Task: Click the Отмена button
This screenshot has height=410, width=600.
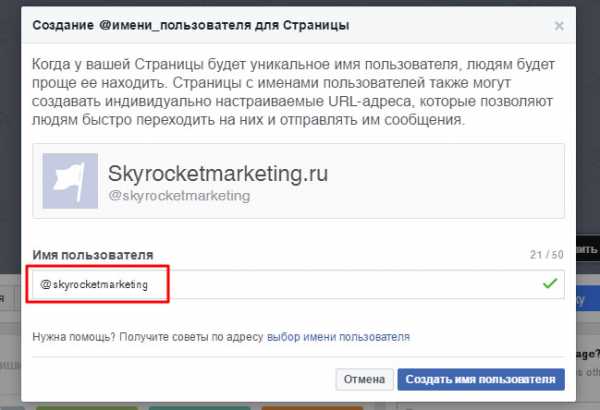Action: click(x=364, y=379)
